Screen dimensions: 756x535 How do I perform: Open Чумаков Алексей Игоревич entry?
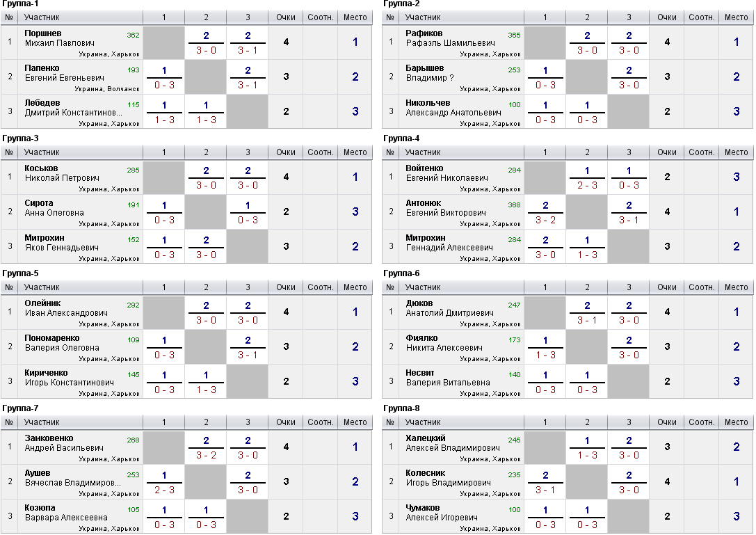(x=442, y=513)
